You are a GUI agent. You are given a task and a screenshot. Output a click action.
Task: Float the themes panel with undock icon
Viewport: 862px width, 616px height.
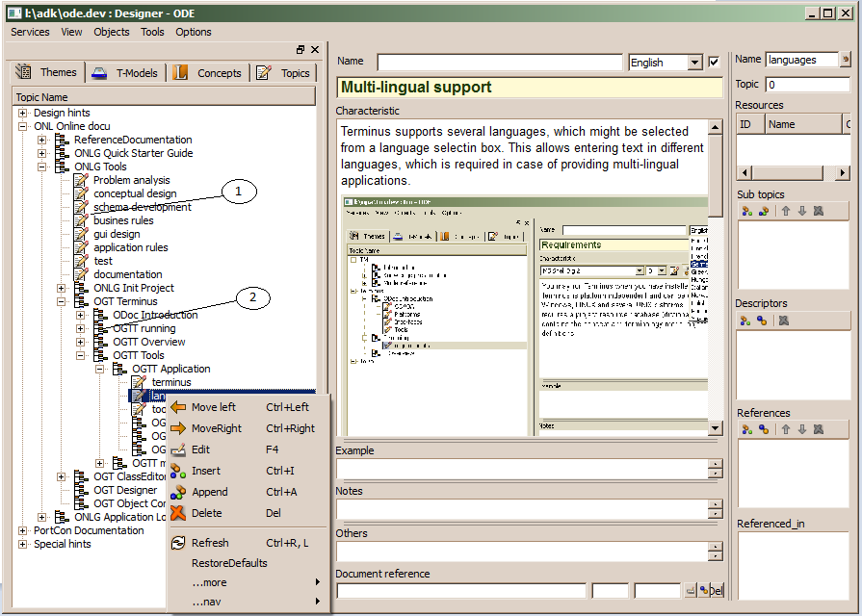point(300,49)
